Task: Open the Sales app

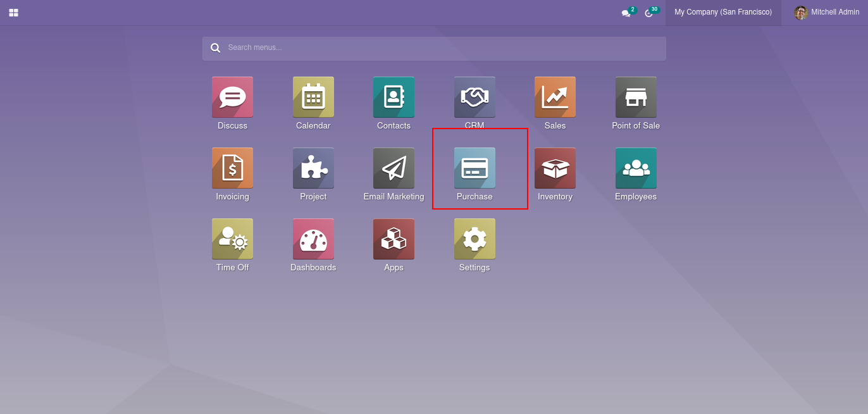Action: point(555,97)
